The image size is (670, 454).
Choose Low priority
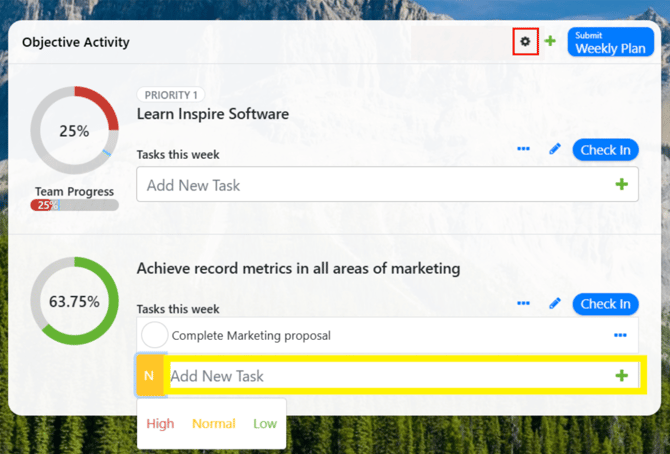coord(265,424)
